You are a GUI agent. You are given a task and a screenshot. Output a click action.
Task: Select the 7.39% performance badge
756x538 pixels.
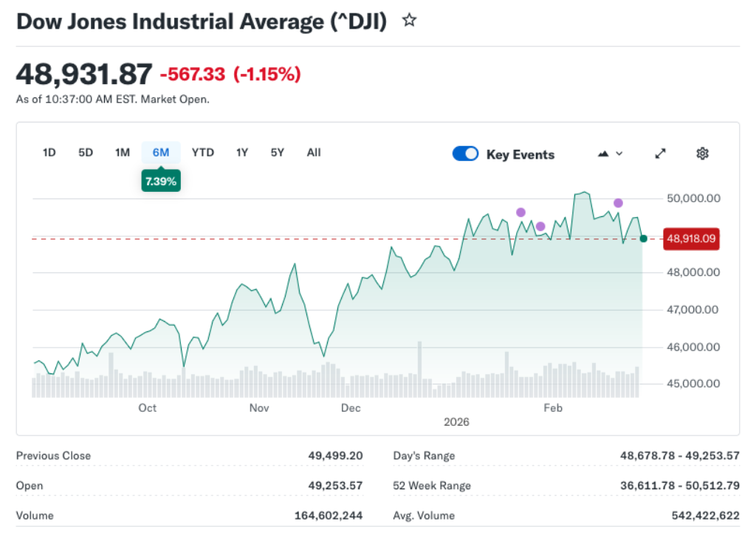point(161,180)
